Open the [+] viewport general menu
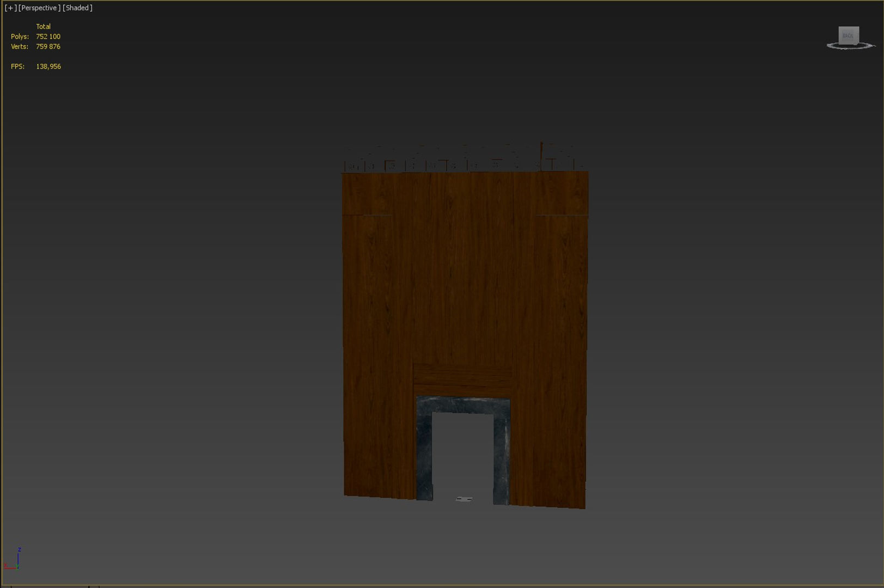Viewport: 884px width, 588px height. click(10, 8)
